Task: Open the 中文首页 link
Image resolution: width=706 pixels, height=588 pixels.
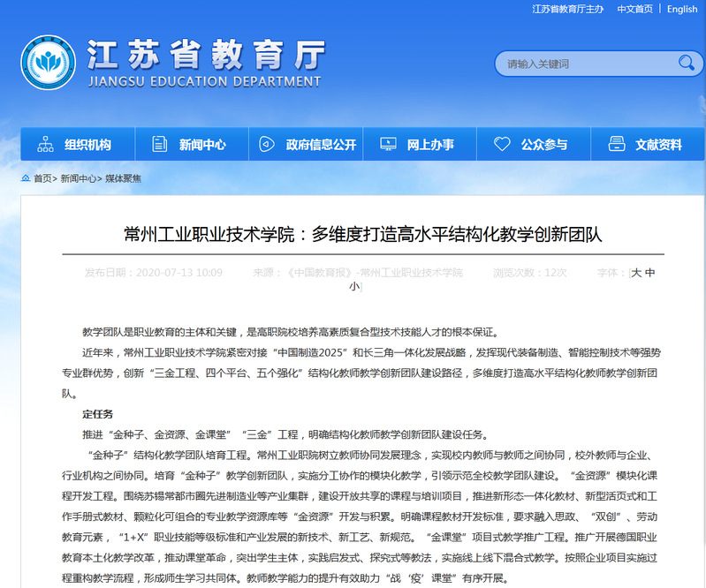Action: (634, 9)
